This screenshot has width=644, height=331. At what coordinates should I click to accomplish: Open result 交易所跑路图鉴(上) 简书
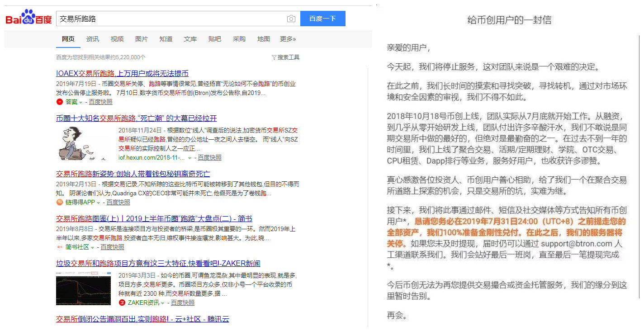tap(154, 219)
